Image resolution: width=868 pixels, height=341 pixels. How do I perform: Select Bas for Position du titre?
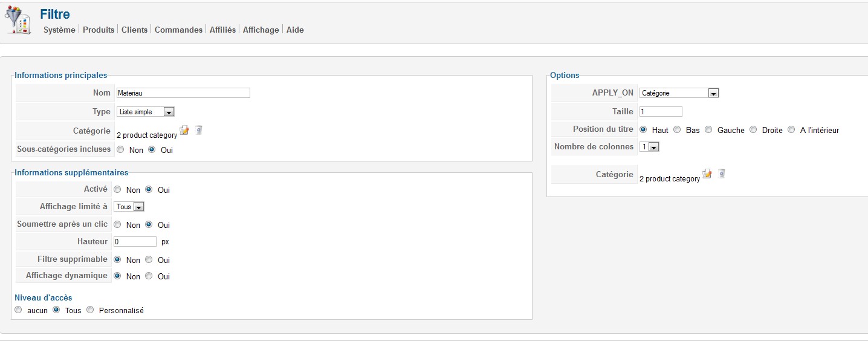tap(677, 129)
